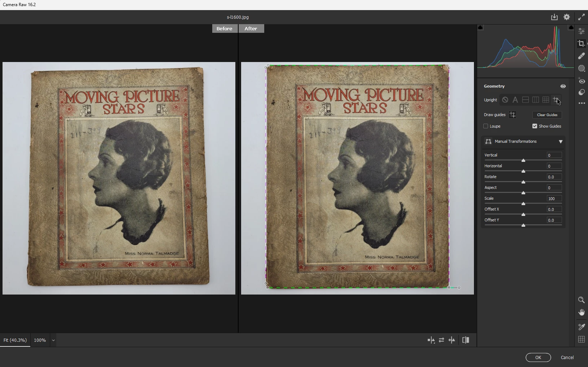Collapse the Manual Transformations section
This screenshot has width=588, height=367.
point(561,142)
